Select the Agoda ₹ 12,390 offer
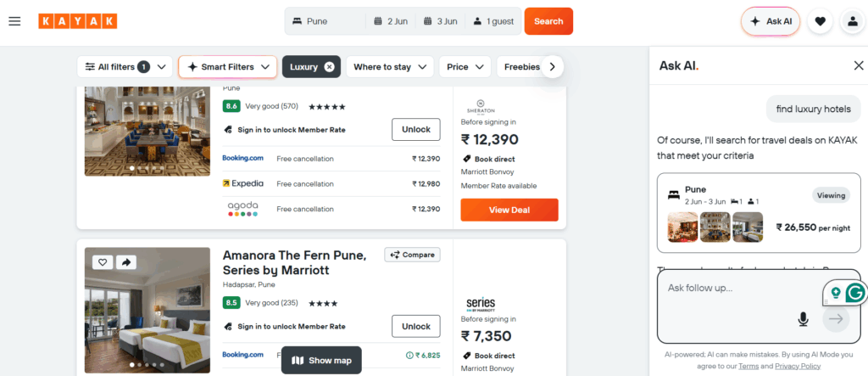Viewport: 868px width, 376px height. point(331,209)
